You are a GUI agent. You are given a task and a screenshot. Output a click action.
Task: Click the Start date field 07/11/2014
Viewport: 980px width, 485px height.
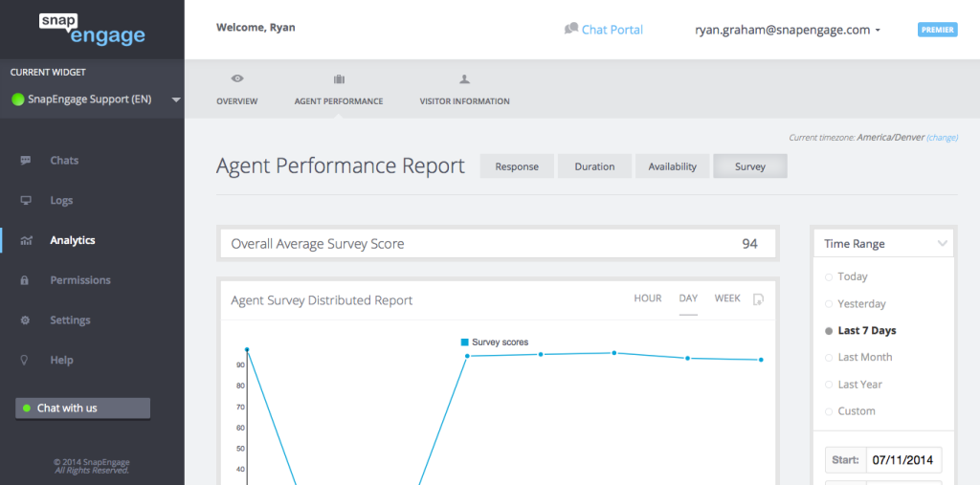904,461
